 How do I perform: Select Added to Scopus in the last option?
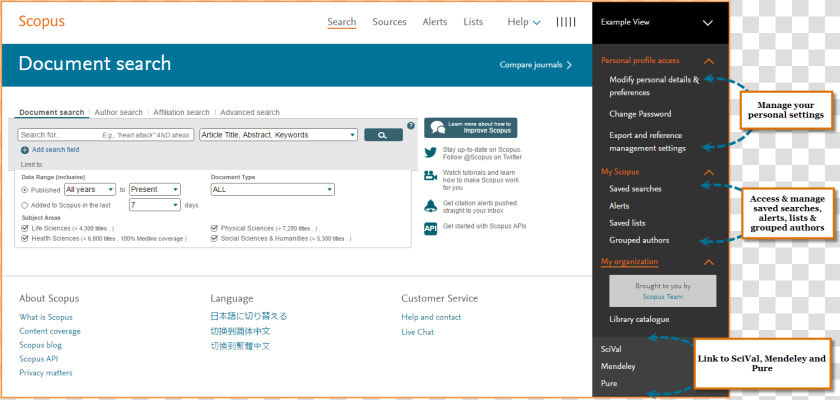(25, 205)
